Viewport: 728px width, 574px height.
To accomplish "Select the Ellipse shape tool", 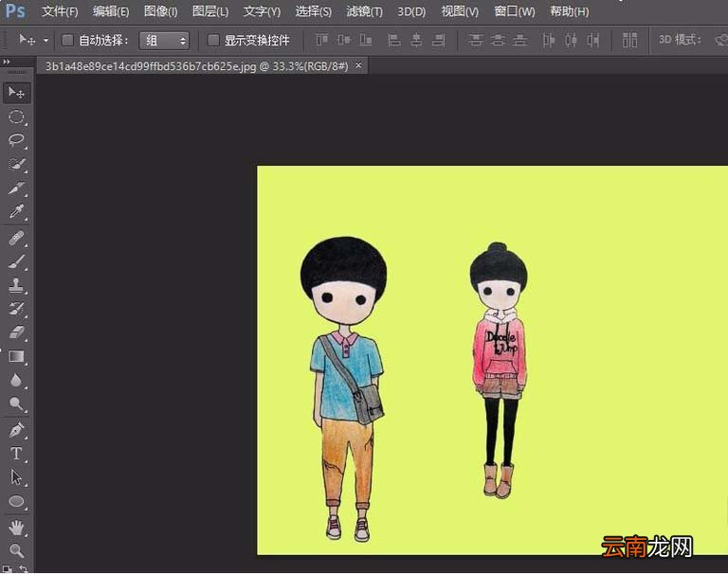I will (17, 501).
